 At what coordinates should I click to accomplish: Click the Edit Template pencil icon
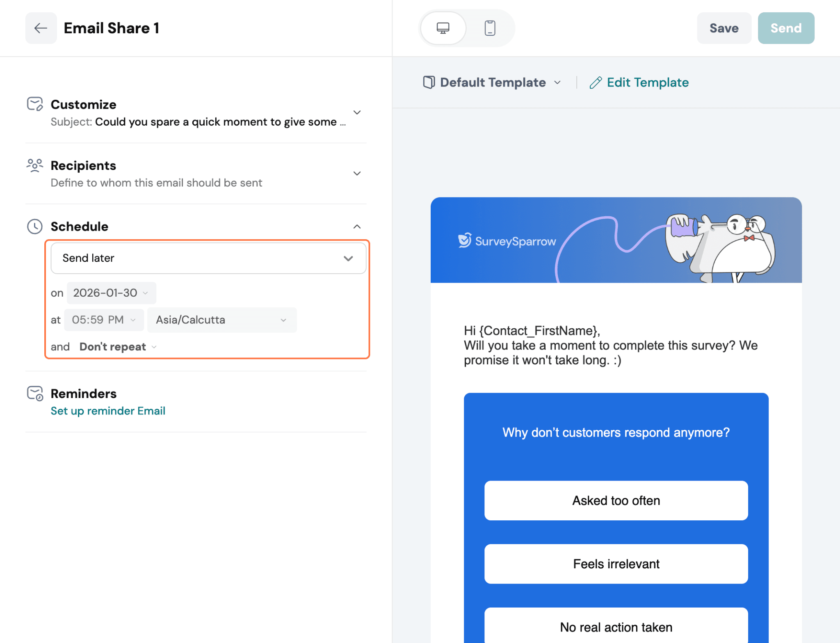pyautogui.click(x=596, y=83)
